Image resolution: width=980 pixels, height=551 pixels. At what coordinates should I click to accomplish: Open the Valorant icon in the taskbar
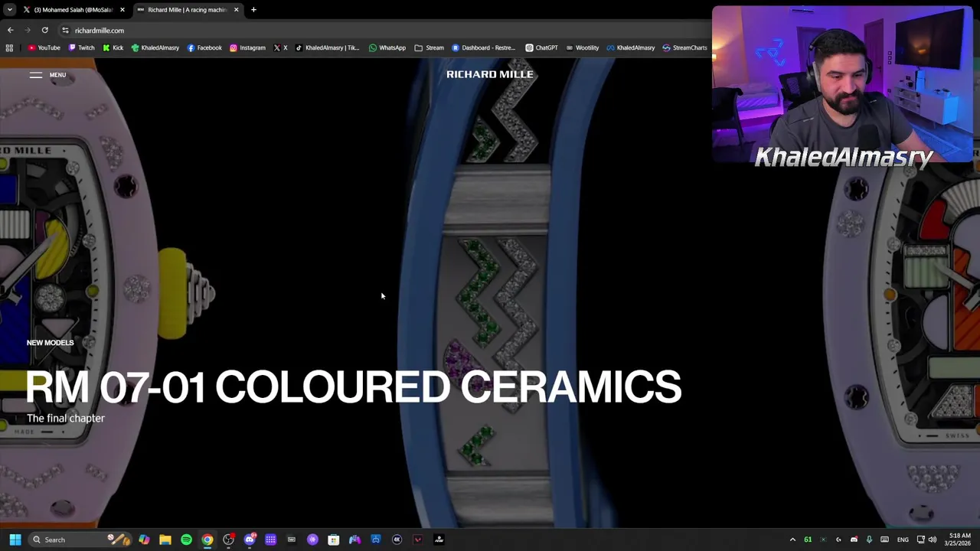click(417, 540)
